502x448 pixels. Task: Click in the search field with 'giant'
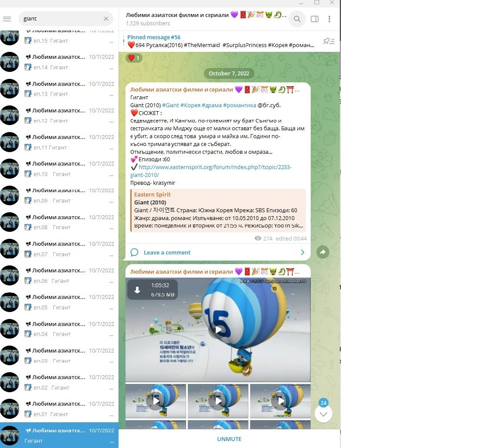pyautogui.click(x=61, y=19)
